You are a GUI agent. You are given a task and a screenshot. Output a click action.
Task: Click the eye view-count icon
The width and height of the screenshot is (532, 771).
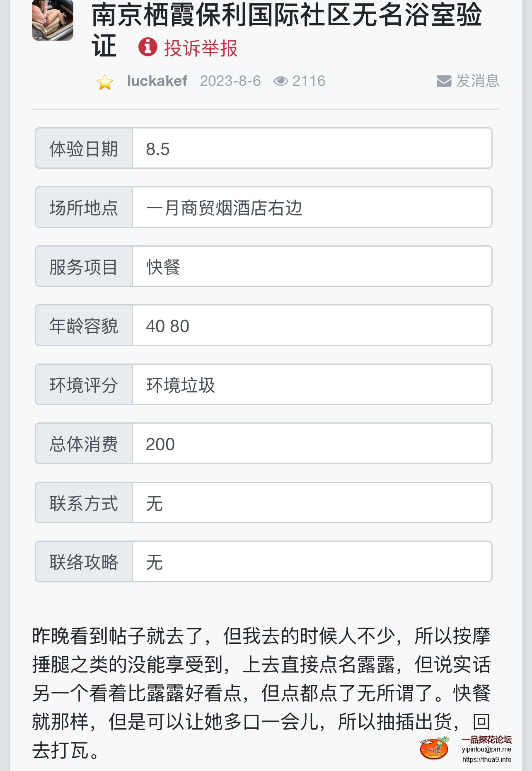[281, 81]
